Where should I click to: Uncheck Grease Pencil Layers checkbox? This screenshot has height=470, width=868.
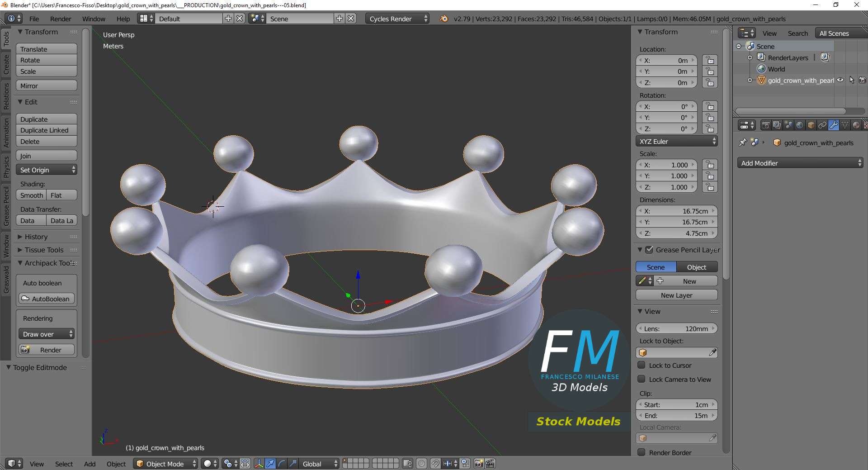tap(650, 250)
